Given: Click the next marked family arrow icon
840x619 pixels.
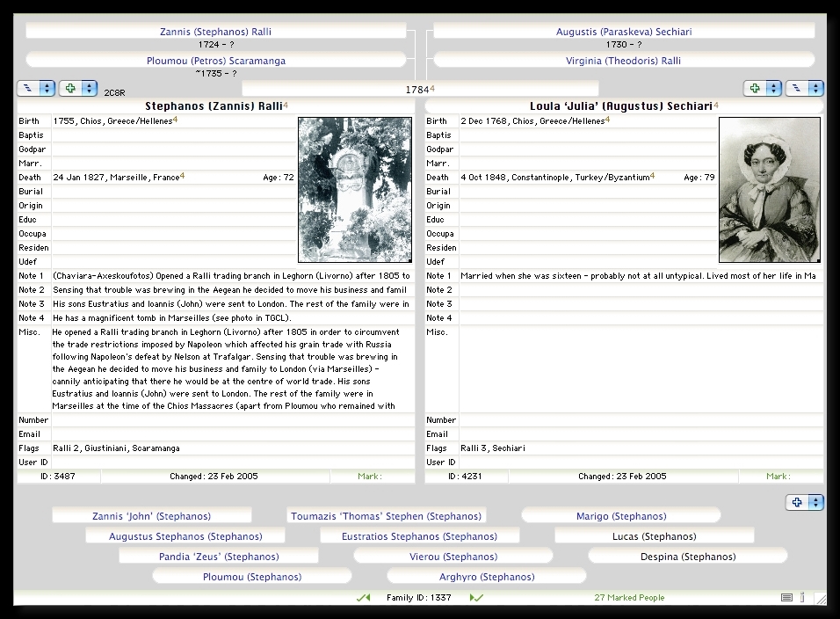Looking at the screenshot, I should (477, 598).
